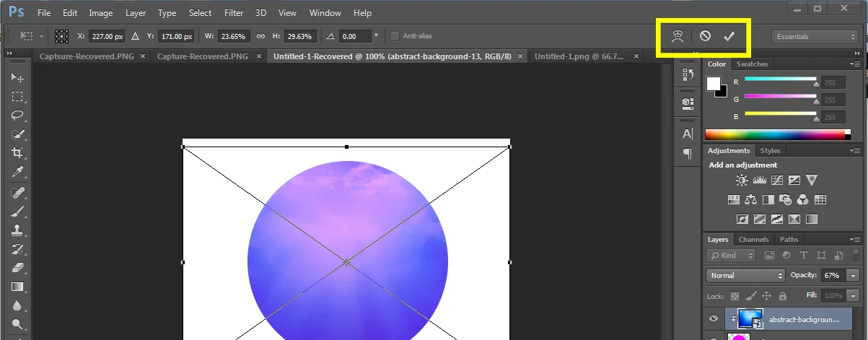Enable the Anti-alias checkbox
The image size is (868, 340).
[394, 36]
